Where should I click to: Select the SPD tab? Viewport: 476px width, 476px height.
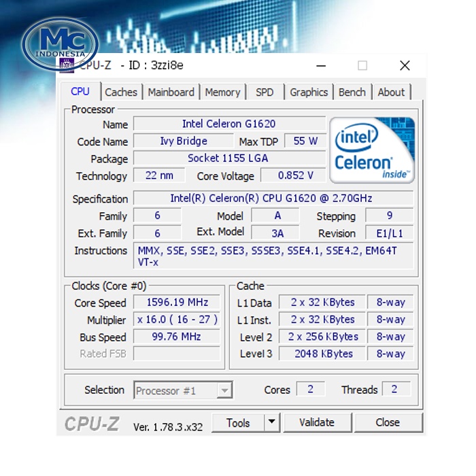click(265, 92)
